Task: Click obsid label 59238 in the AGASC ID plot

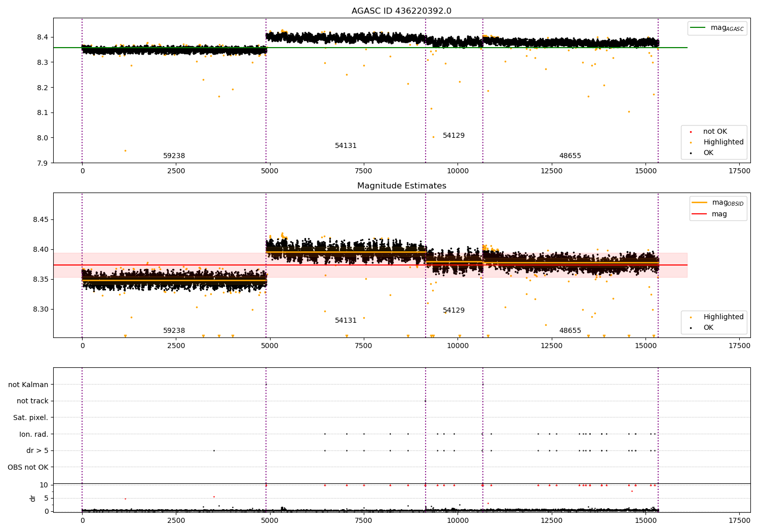Action: (x=174, y=156)
